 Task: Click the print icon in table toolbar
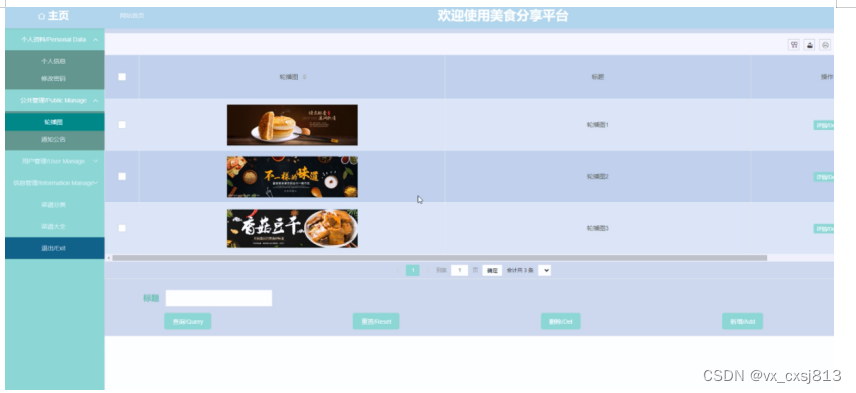tap(825, 45)
